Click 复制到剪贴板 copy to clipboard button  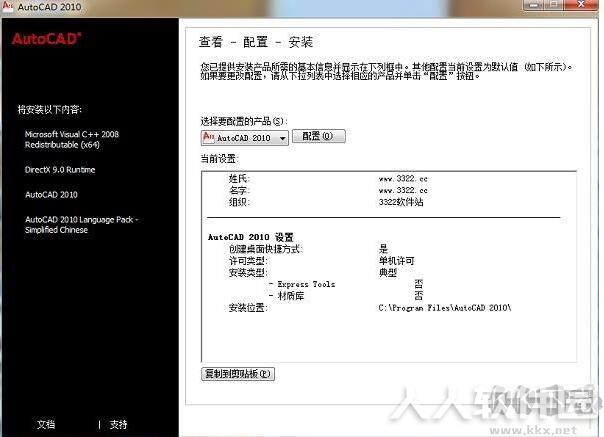(238, 373)
